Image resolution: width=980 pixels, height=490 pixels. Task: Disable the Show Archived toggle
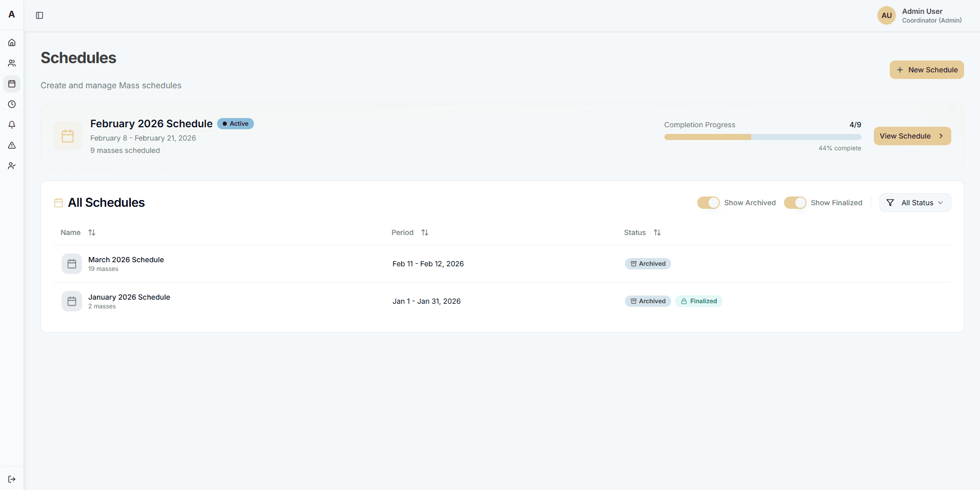pyautogui.click(x=709, y=203)
